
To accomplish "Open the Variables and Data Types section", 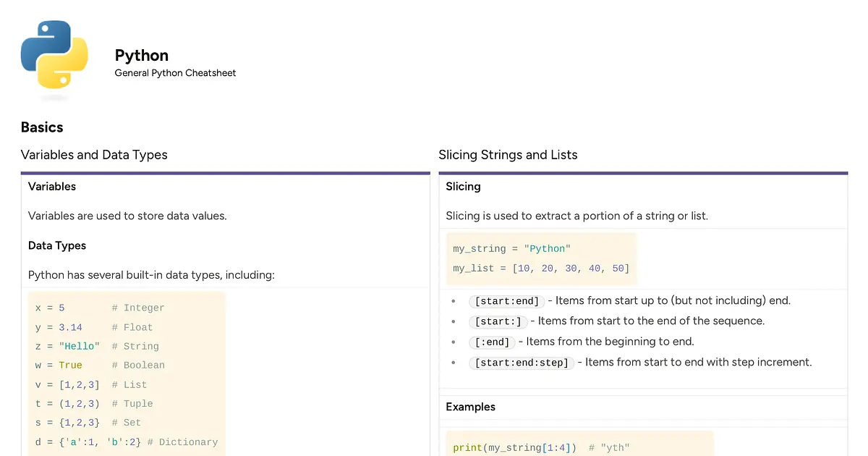I will click(x=94, y=154).
